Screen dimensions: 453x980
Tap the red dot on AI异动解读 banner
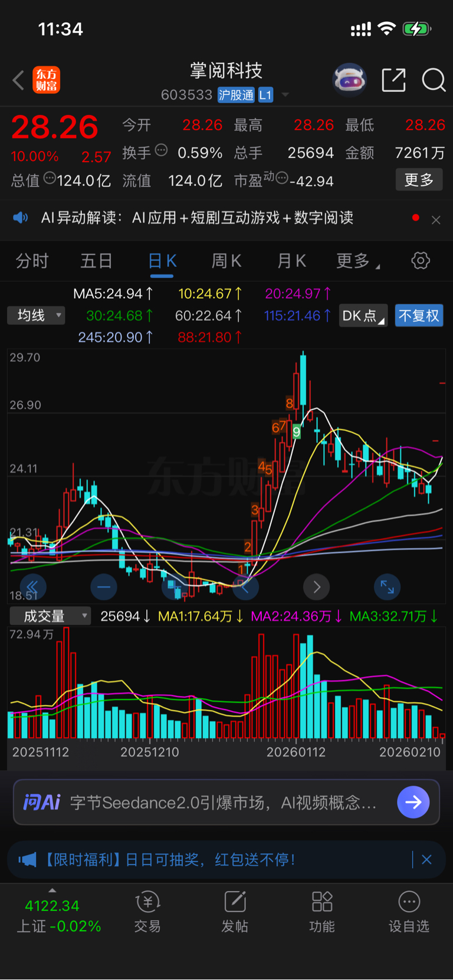(416, 218)
